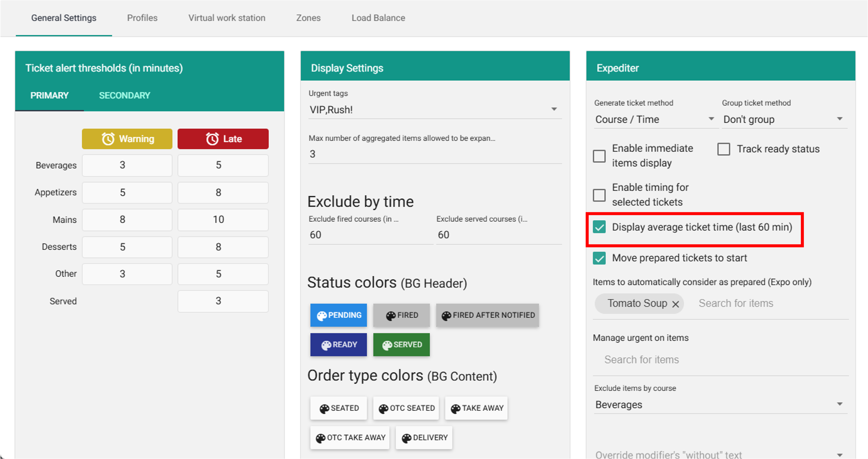Select the SECONDARY thresholds tab

[x=124, y=96]
